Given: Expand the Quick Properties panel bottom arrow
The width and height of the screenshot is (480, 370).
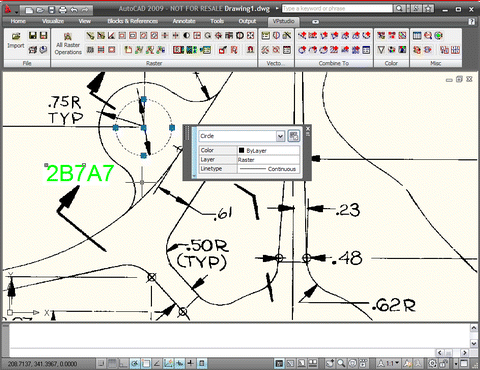Looking at the screenshot, I should [x=194, y=176].
